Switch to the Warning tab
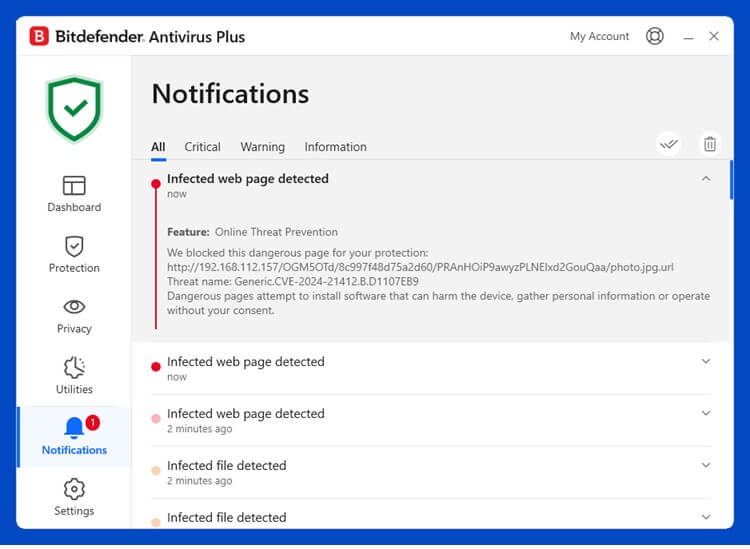750x549 pixels. (x=263, y=147)
